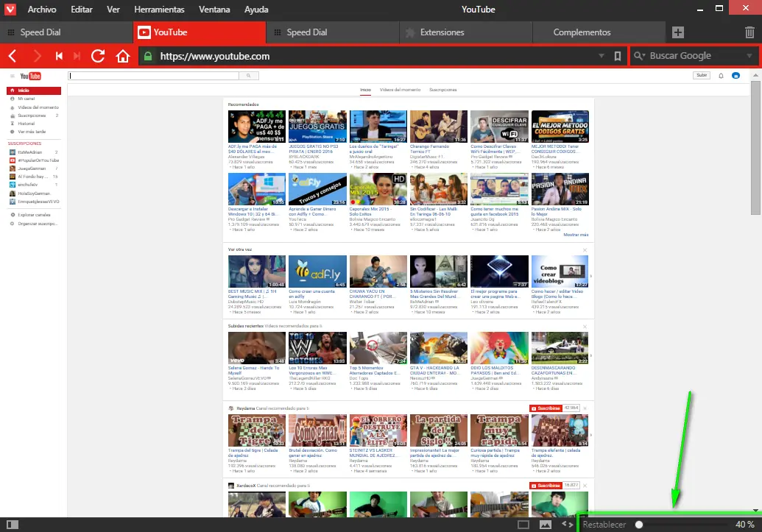
Task: Click Explorar canales in the sidebar
Action: click(x=34, y=215)
